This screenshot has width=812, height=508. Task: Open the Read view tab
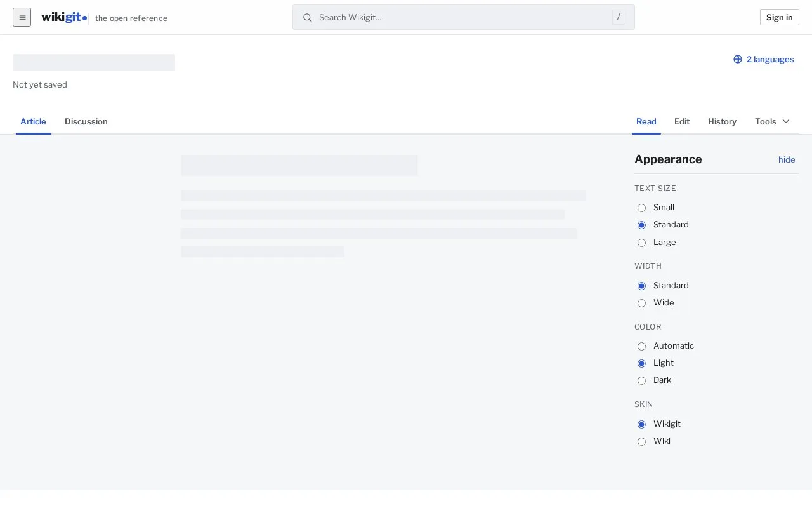point(646,121)
